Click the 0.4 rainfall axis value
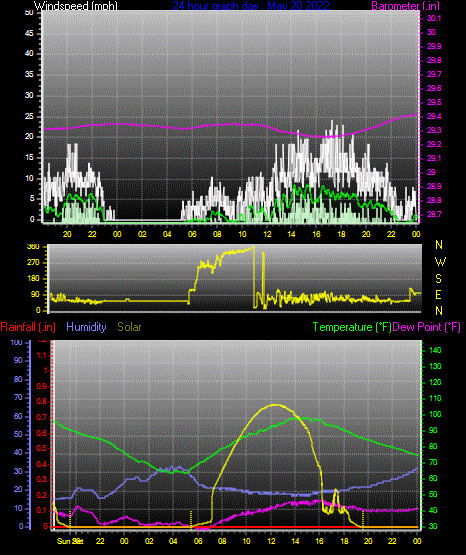Screen dimensions: 466x555 pos(42,464)
